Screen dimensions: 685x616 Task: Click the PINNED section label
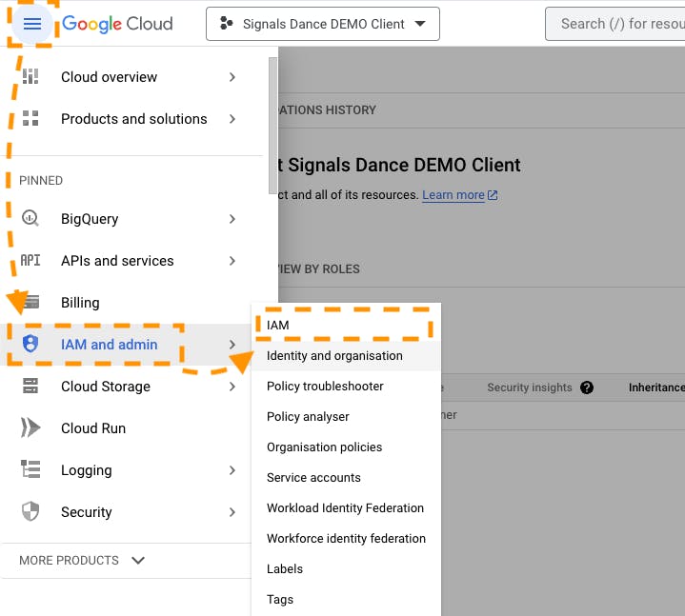tap(41, 180)
